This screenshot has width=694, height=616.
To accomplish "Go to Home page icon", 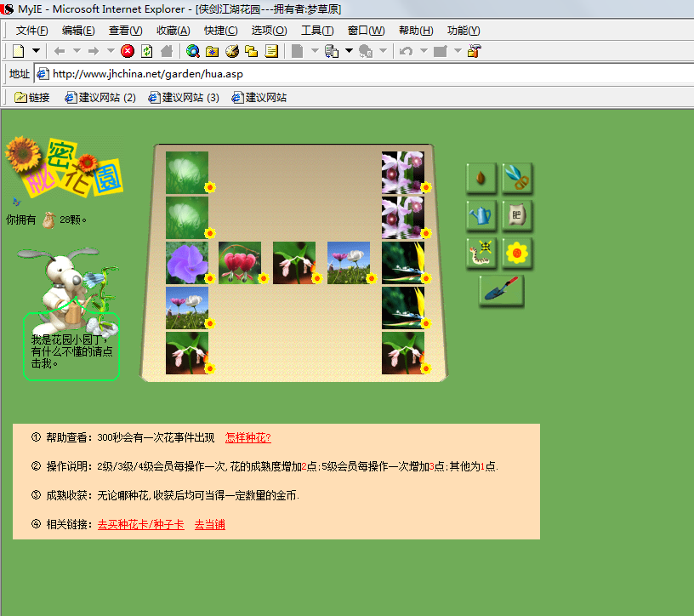I will (167, 51).
